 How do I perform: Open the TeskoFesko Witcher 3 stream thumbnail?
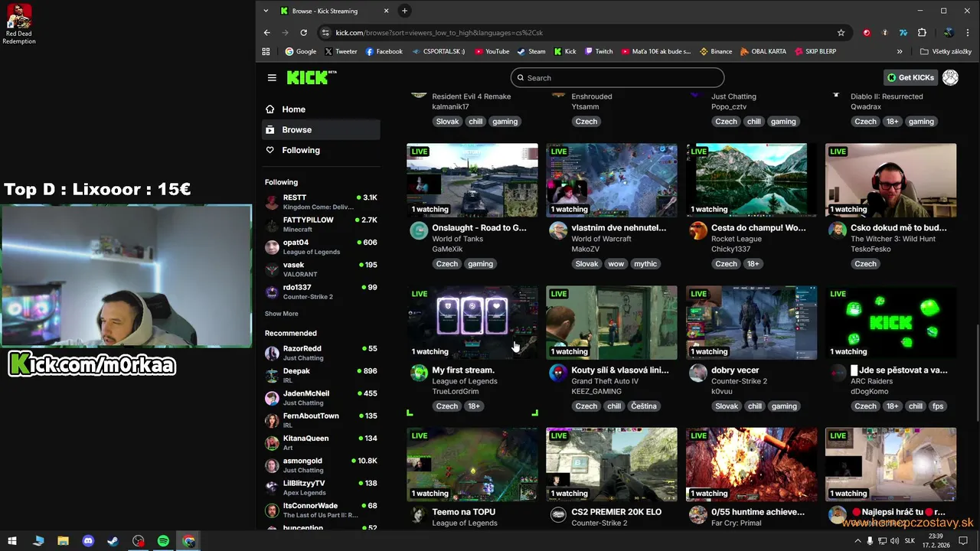(890, 181)
